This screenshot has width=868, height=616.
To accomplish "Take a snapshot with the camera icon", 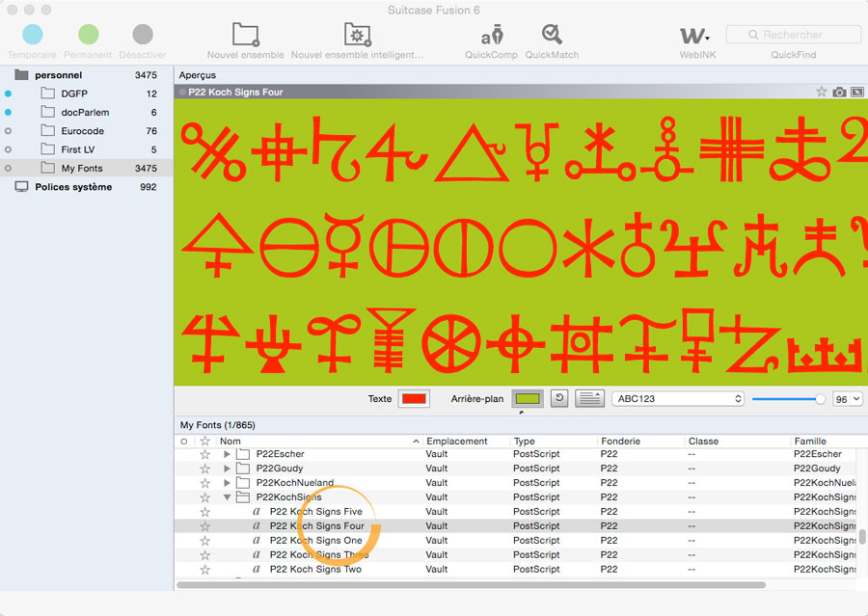I will [x=839, y=92].
